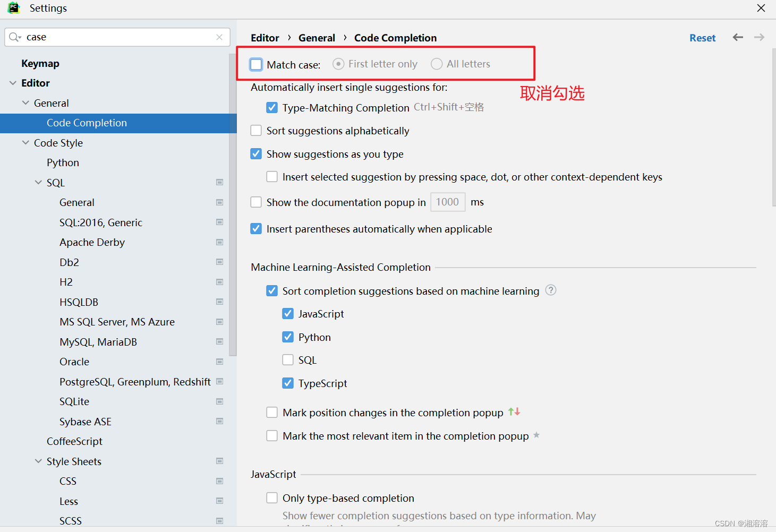Toggle Insert parentheses automatically when applicable
The width and height of the screenshot is (776, 532).
pos(256,229)
